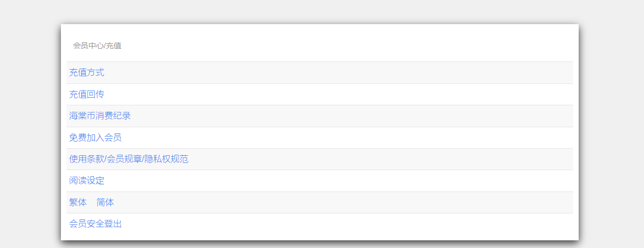Click 充值 in the breadcrumb header
This screenshot has width=644, height=248.
114,46
